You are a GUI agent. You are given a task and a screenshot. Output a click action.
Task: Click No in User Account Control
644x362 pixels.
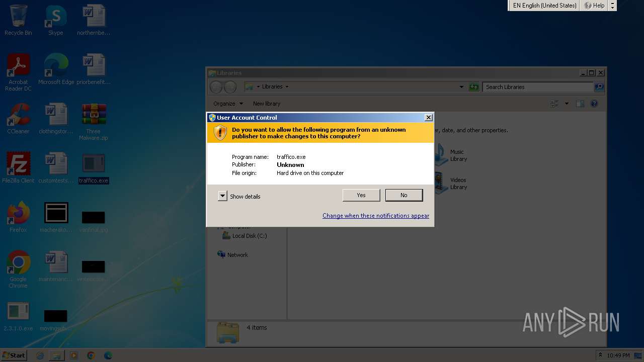[404, 195]
